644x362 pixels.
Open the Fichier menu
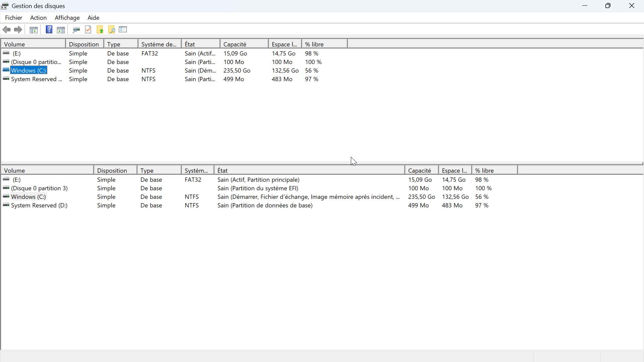point(13,18)
